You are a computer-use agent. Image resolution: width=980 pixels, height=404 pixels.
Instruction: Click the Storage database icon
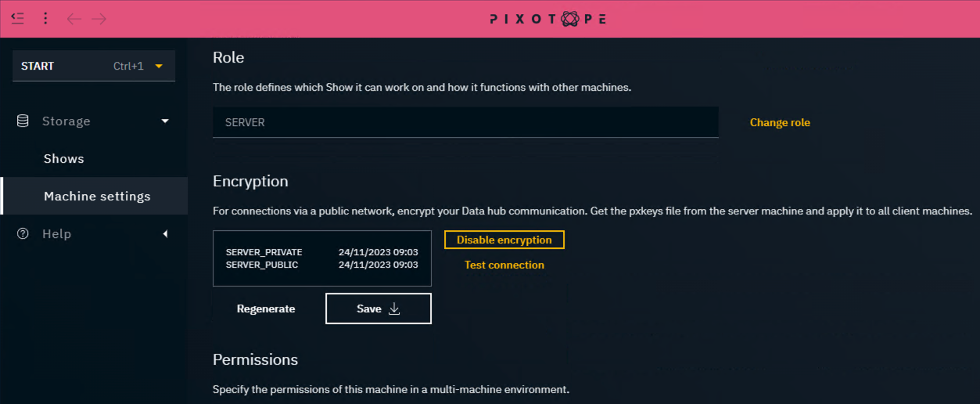23,121
